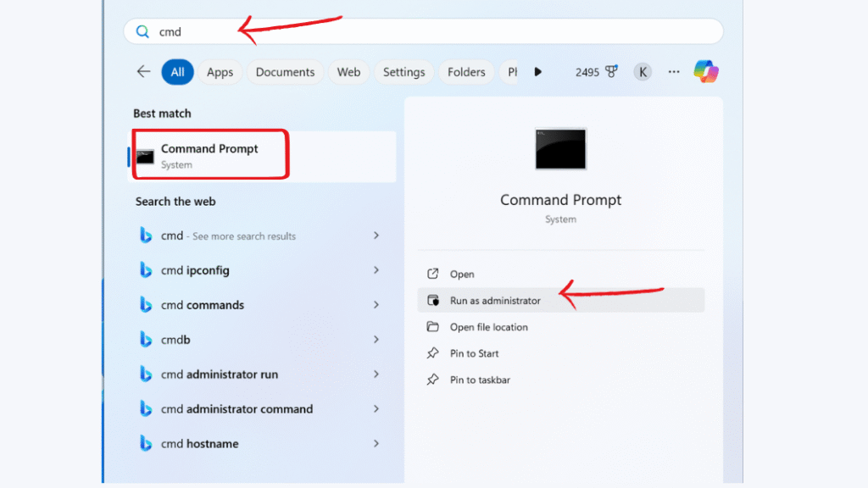Click Open in the Command Prompt panel
868x488 pixels.
pyautogui.click(x=561, y=274)
